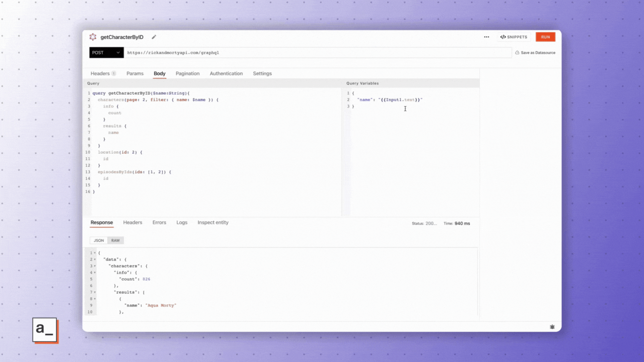The height and width of the screenshot is (362, 644).
Task: Collapse the "characters" node in response
Action: pos(94,266)
